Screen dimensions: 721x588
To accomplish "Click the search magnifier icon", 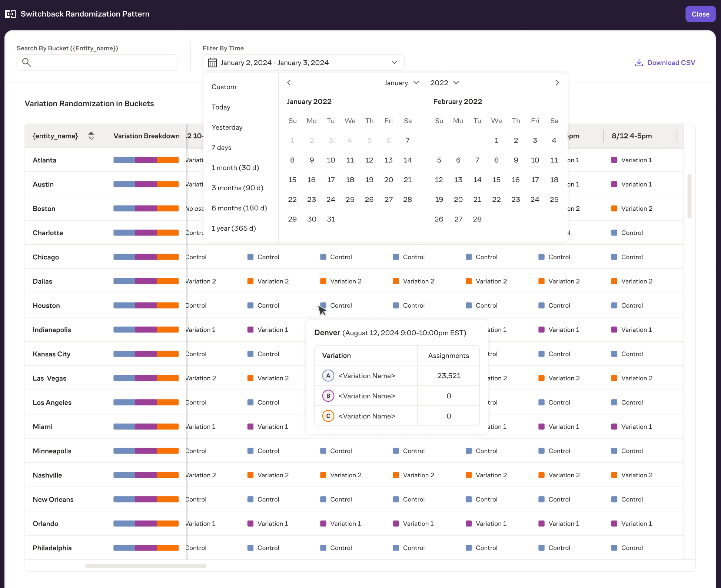I will click(26, 62).
